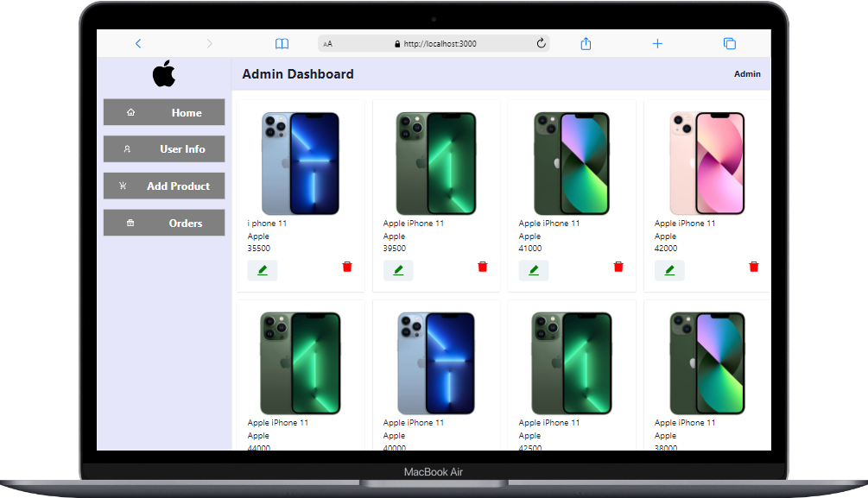Click the browser forward arrow
The width and height of the screenshot is (868, 498).
point(209,44)
